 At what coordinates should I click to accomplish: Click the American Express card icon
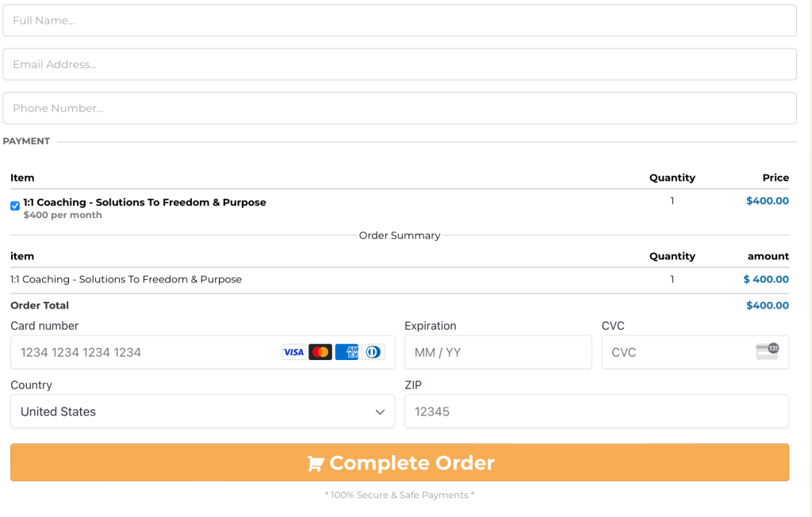tap(347, 352)
